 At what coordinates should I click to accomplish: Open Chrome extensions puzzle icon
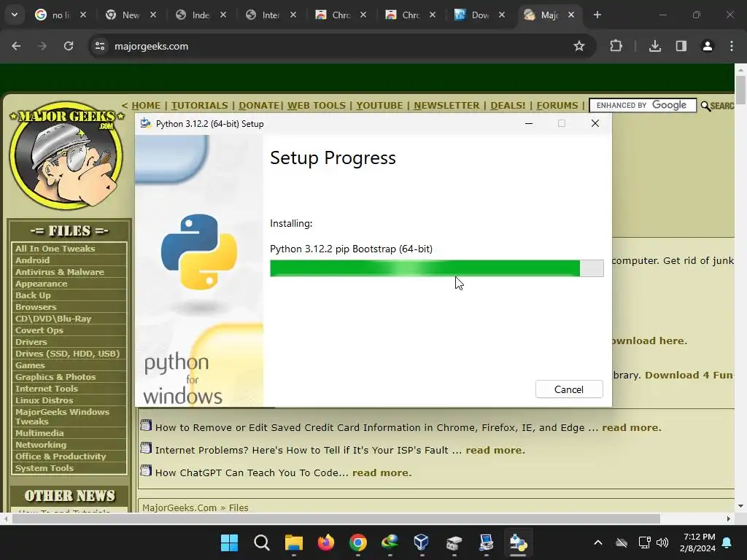pyautogui.click(x=616, y=46)
